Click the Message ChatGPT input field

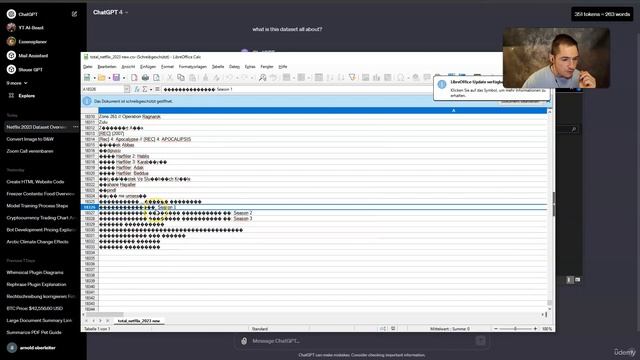(362, 341)
